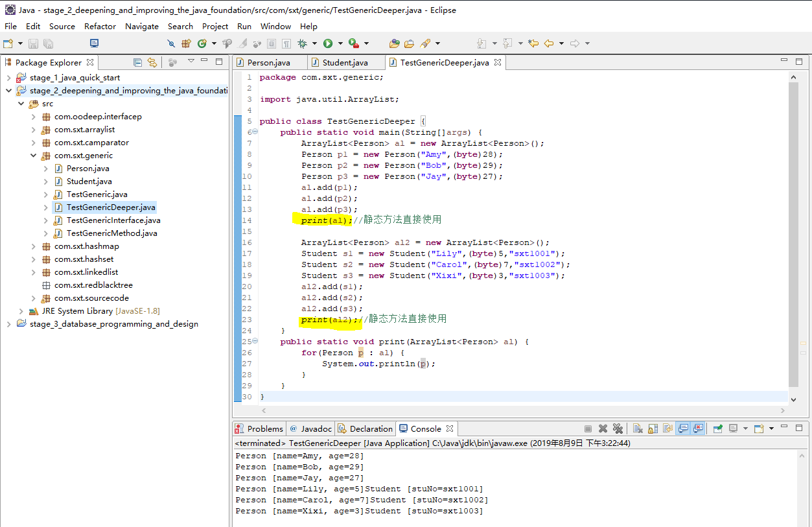This screenshot has width=812, height=527.
Task: Click the Forward navigation arrow
Action: 575,43
